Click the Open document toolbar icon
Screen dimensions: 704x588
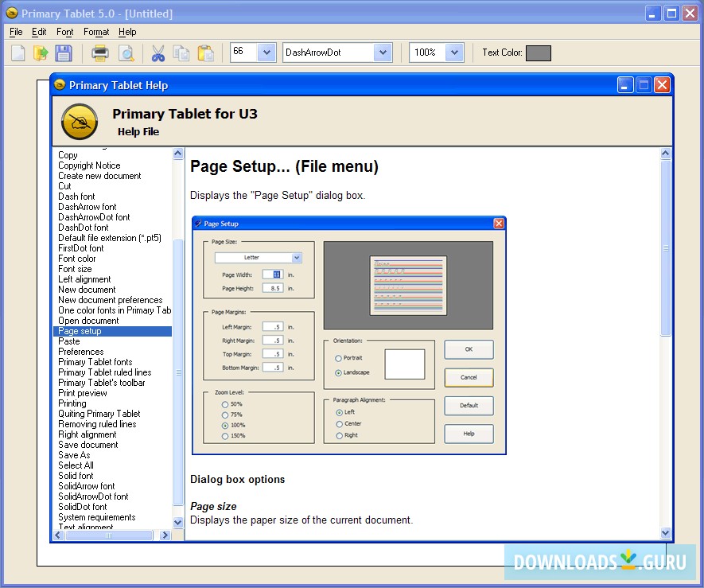[41, 53]
